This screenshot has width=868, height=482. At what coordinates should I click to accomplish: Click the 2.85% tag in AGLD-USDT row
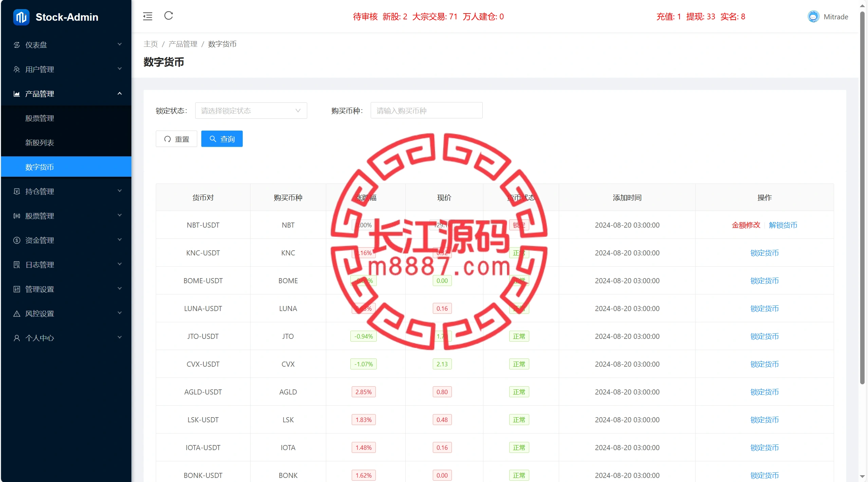tap(364, 392)
